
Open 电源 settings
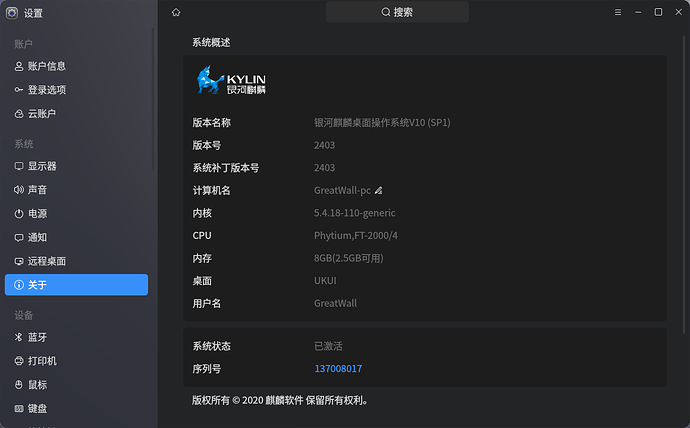click(x=76, y=213)
